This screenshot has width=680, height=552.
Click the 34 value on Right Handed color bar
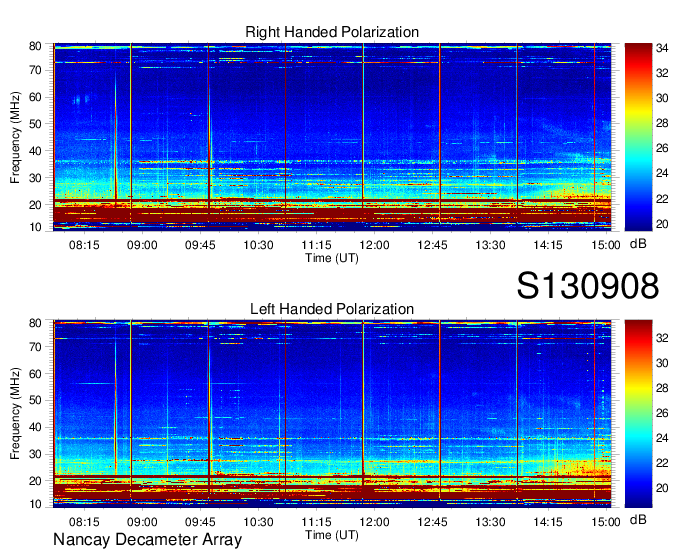[662, 48]
